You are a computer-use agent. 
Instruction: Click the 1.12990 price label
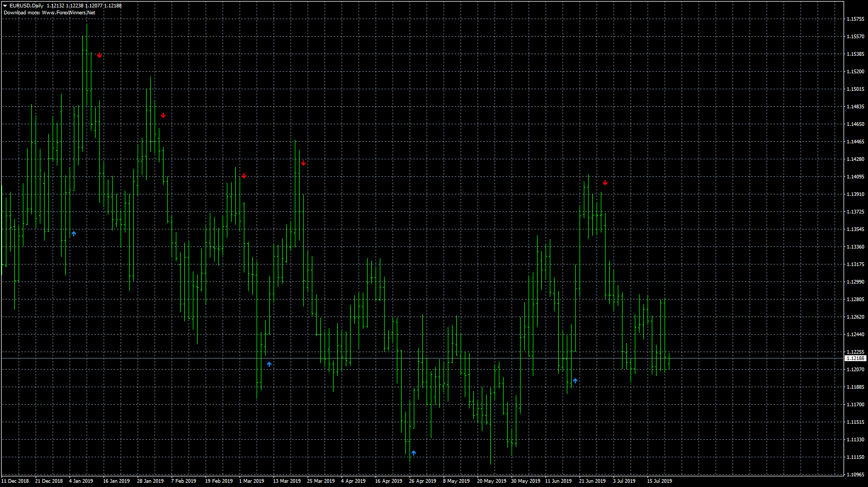coord(855,282)
